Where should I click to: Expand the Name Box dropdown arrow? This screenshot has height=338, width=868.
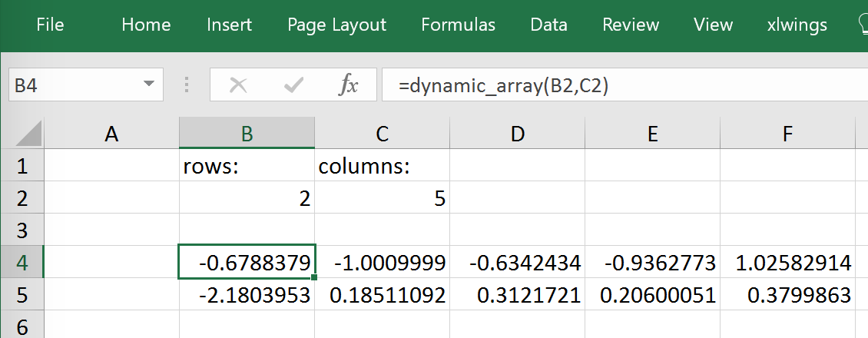(x=148, y=84)
